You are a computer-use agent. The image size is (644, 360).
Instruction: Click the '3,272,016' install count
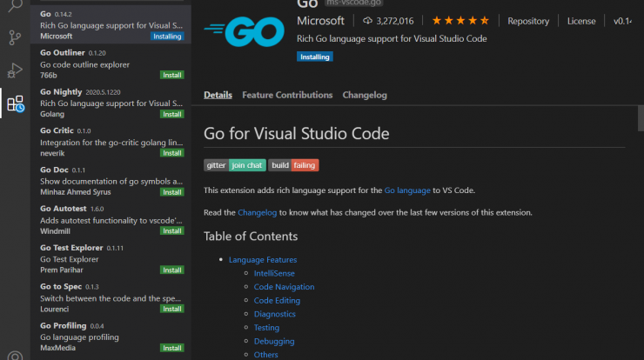395,21
